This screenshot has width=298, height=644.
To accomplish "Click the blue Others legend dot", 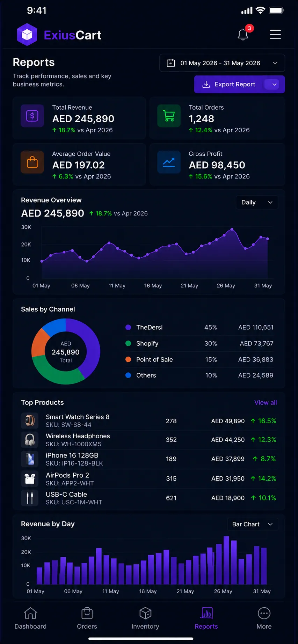I will 128,375.
